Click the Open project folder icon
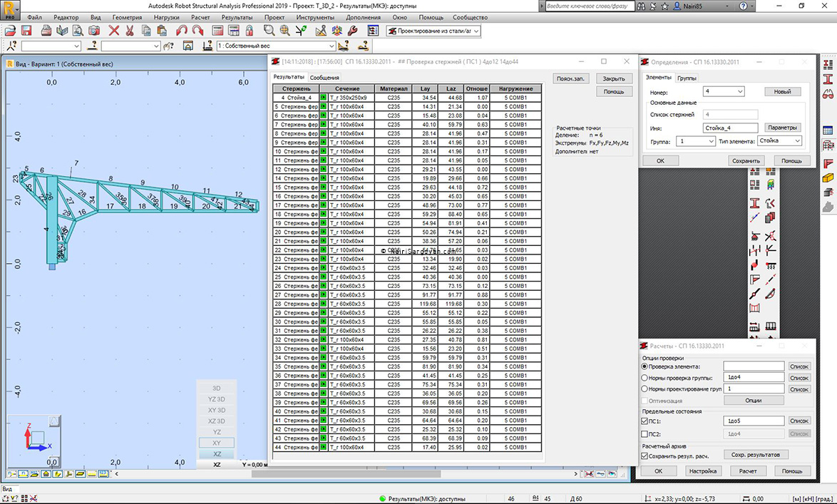The width and height of the screenshot is (837, 504). pyautogui.click(x=10, y=31)
